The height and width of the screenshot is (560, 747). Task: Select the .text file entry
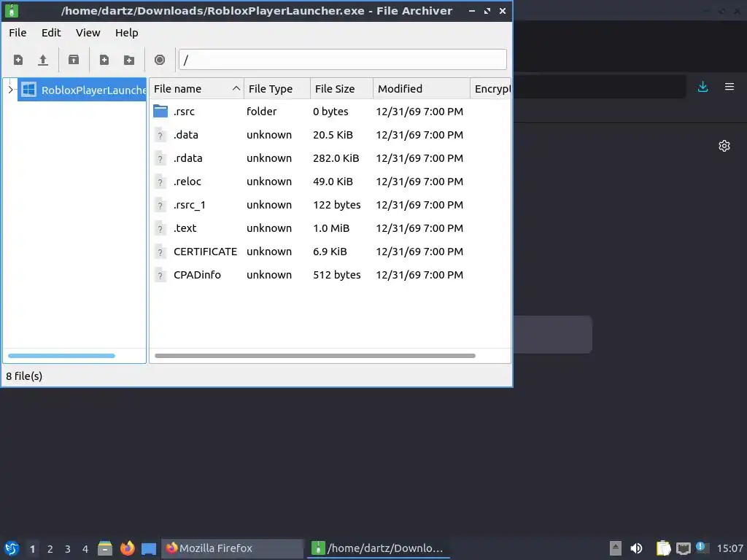pos(330,228)
